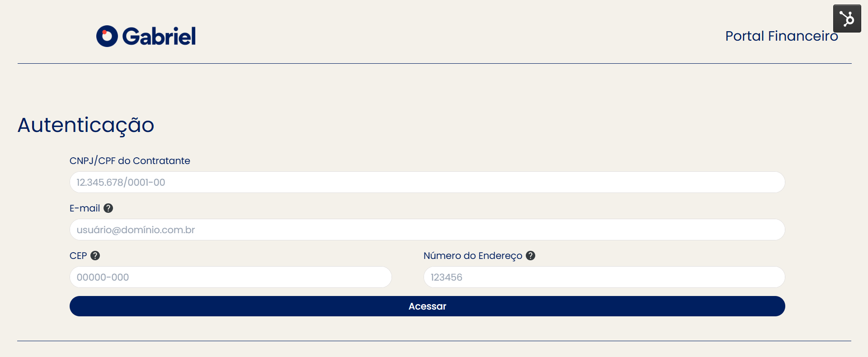The height and width of the screenshot is (357, 868).
Task: Click the Gabriel circular logo icon
Action: click(x=107, y=36)
